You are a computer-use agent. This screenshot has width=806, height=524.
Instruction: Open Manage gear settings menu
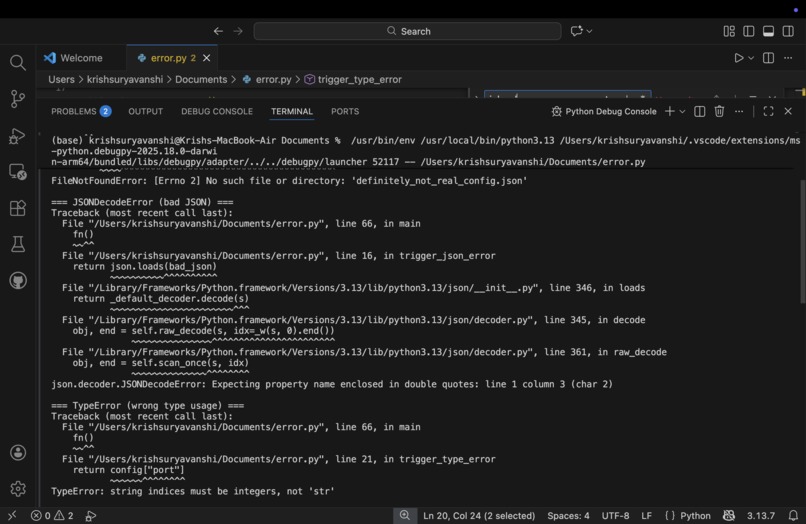pos(17,489)
